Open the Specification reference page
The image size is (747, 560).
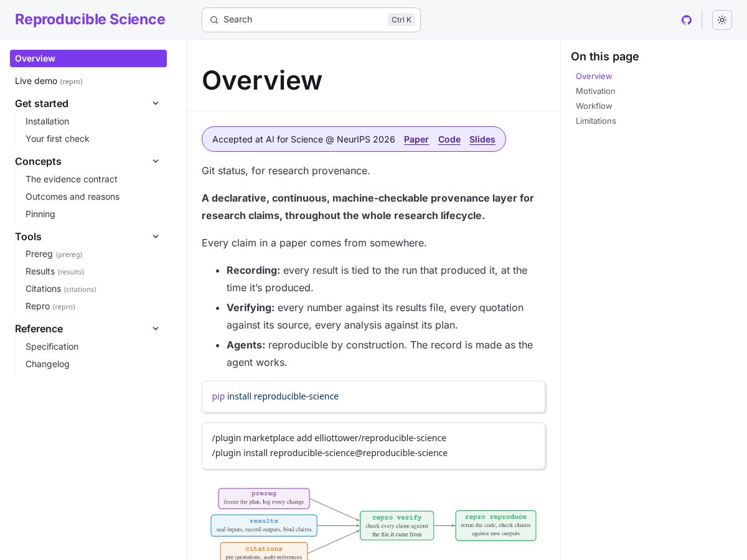point(52,347)
